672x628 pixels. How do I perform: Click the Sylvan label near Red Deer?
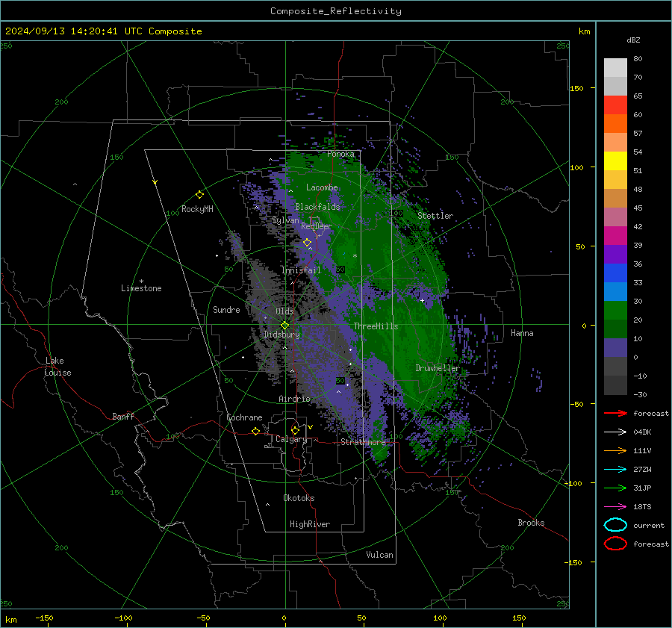point(285,220)
